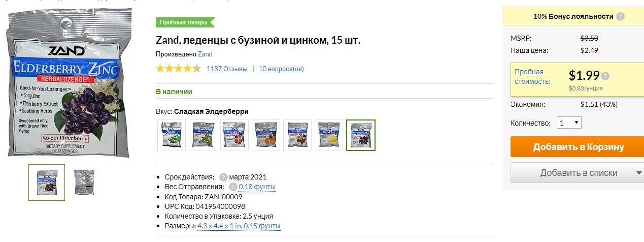This screenshot has width=644, height=242.
Task: Select the first flavor variant thumbnail
Action: pyautogui.click(x=172, y=135)
